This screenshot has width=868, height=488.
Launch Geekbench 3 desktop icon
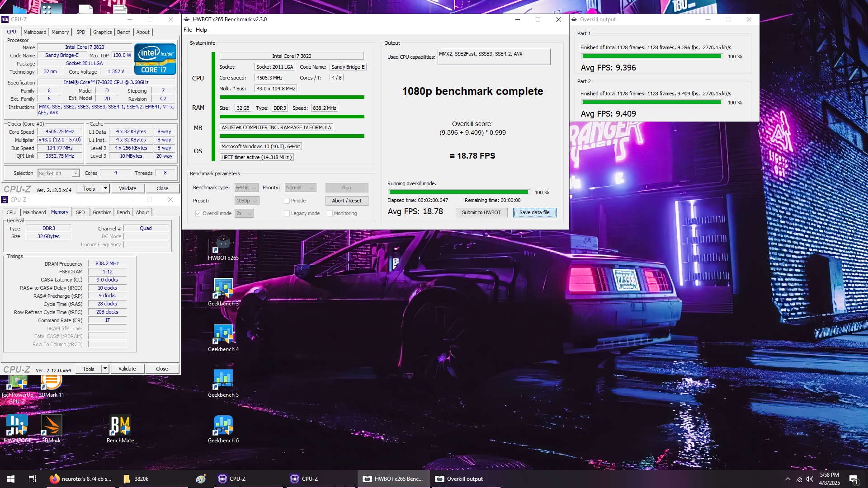click(x=223, y=292)
